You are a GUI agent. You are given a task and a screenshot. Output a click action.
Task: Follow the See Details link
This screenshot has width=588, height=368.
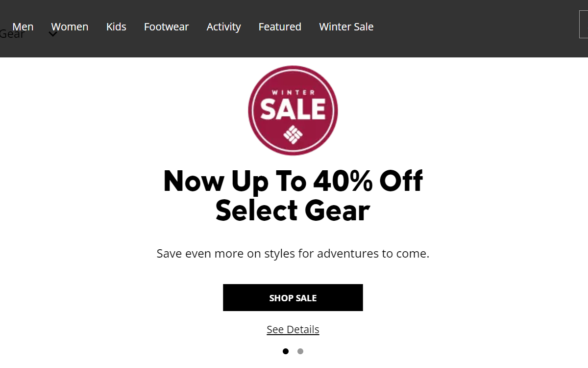(x=293, y=329)
